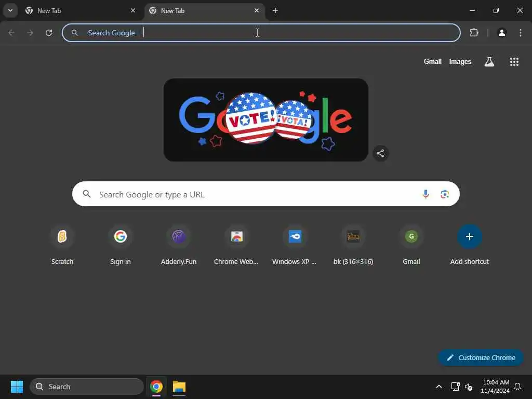
Task: Click Customize Chrome button
Action: point(481,357)
